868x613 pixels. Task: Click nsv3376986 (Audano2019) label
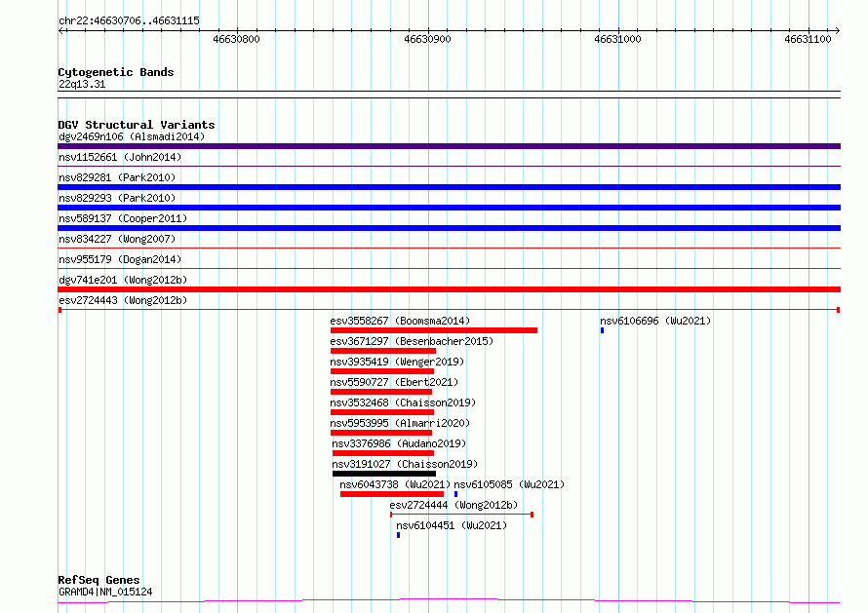[399, 443]
